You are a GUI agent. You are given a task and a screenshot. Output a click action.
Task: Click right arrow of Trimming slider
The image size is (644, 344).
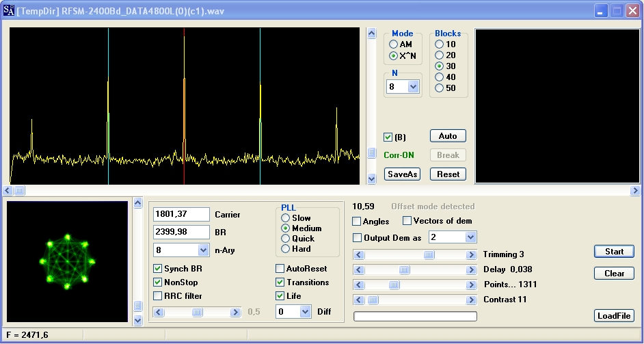470,254
